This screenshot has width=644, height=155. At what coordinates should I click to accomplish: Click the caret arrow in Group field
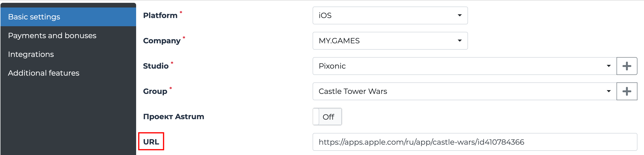(x=609, y=91)
